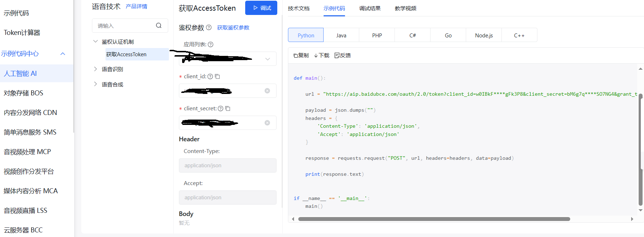Viewport: 644px width, 237px height.
Task: Select 获取AccessToken in the tree
Action: (x=137, y=54)
